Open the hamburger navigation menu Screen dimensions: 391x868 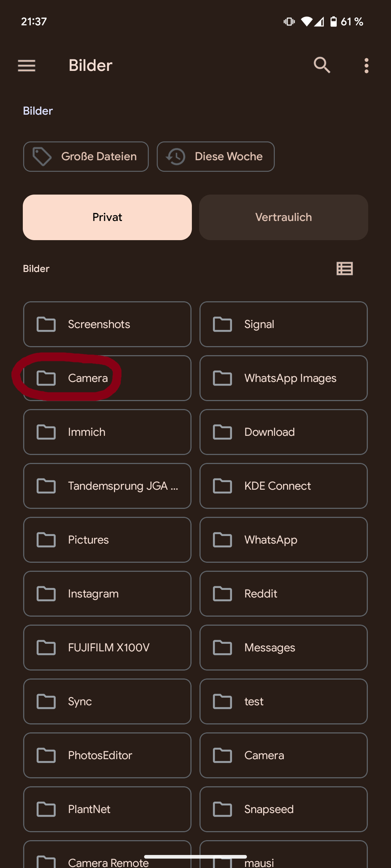[x=26, y=66]
